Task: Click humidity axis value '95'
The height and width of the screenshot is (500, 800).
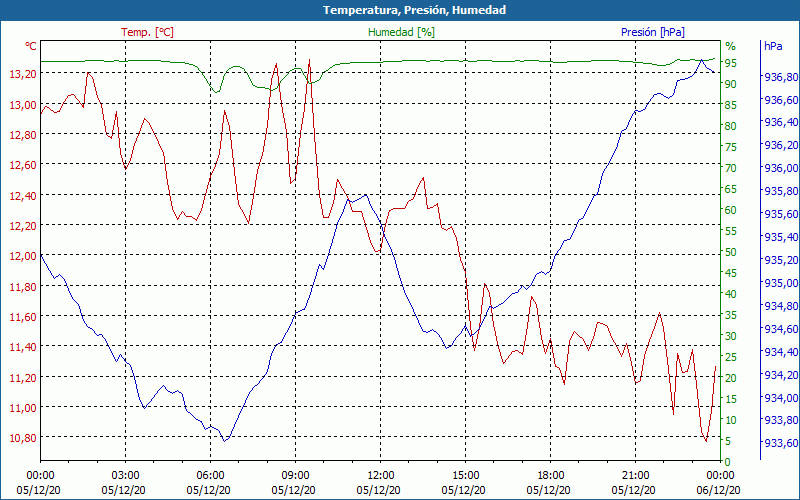Action: point(731,63)
